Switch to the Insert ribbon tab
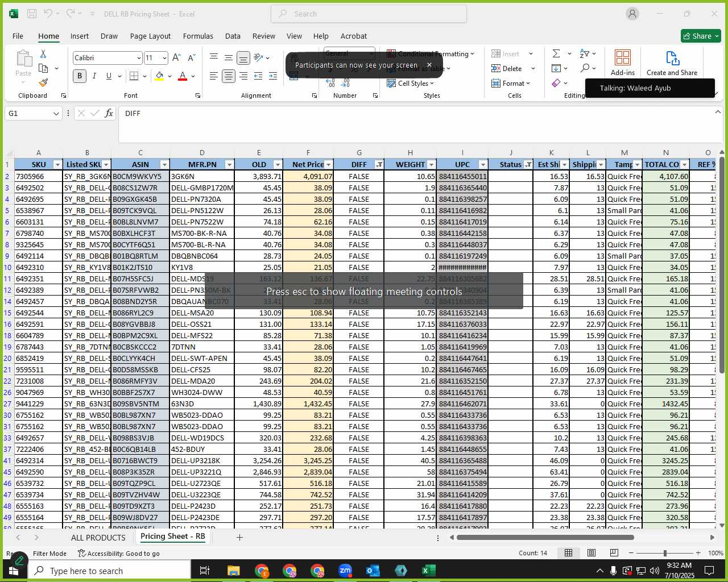This screenshot has width=728, height=582. click(x=80, y=36)
